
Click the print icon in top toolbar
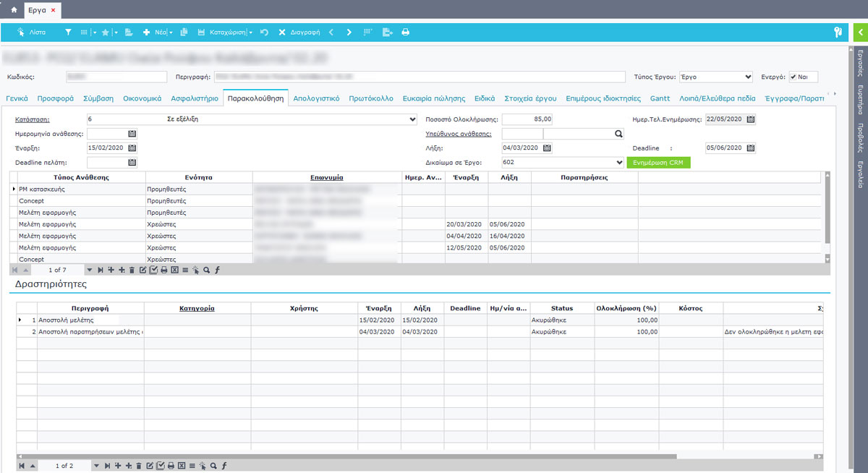[x=406, y=33]
